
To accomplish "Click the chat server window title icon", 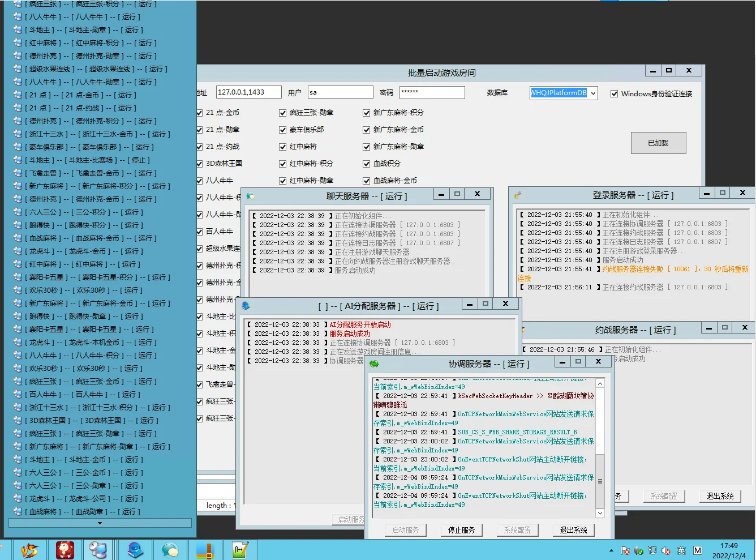I will 250,196.
